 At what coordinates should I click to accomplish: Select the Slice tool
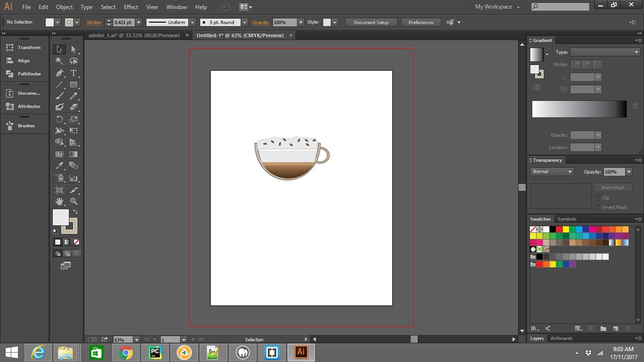coord(74,190)
